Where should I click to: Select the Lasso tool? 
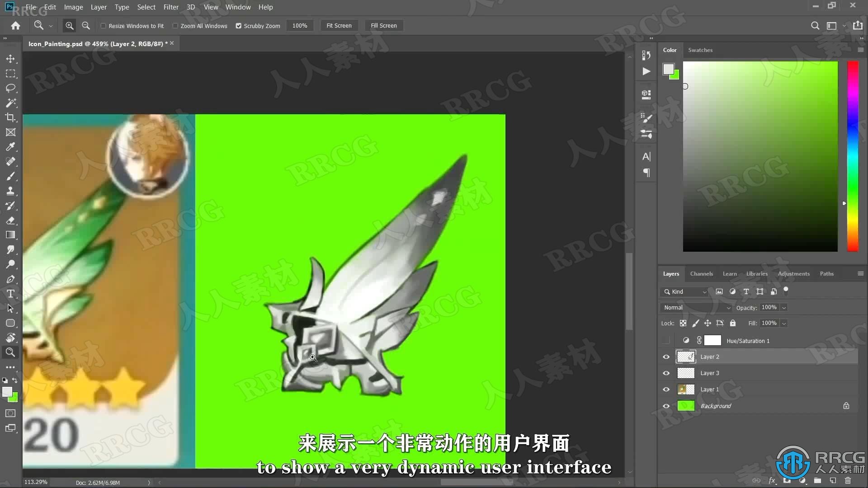pyautogui.click(x=10, y=88)
